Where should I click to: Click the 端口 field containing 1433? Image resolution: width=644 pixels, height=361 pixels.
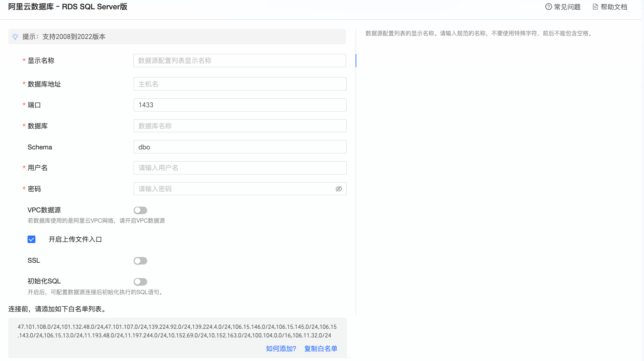click(x=240, y=105)
